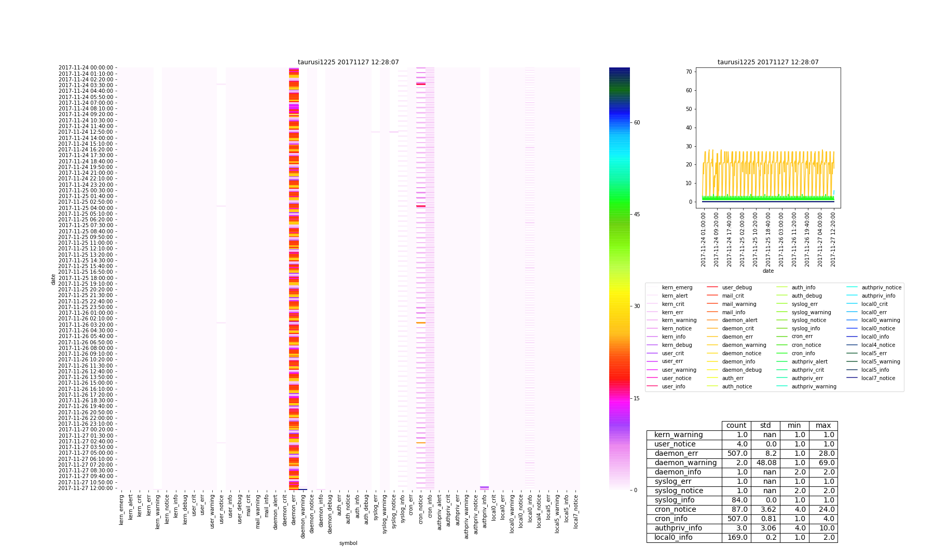Click the line chart title at top right
Screen dimensions: 934x560
768,62
